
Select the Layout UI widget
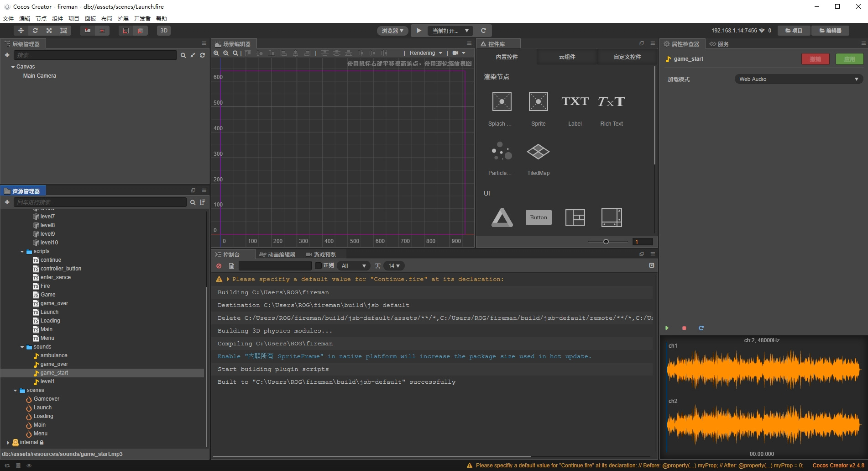tap(575, 217)
